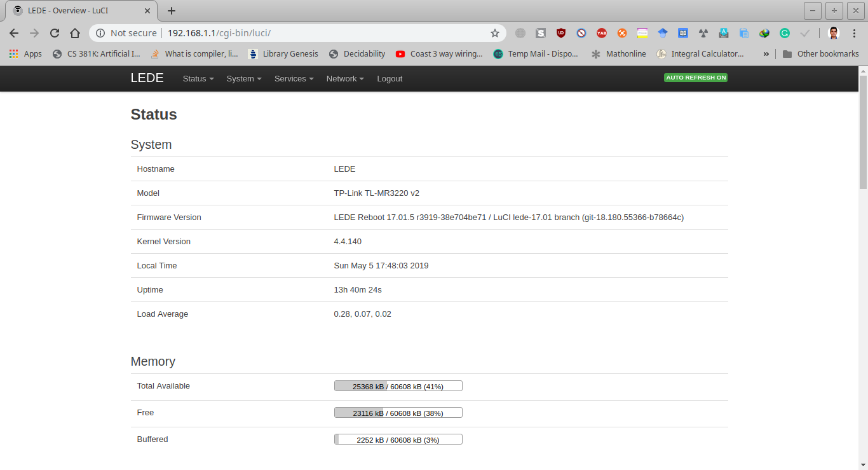This screenshot has height=470, width=868.
Task: Open the Internet Download Manager extension
Action: click(x=764, y=33)
